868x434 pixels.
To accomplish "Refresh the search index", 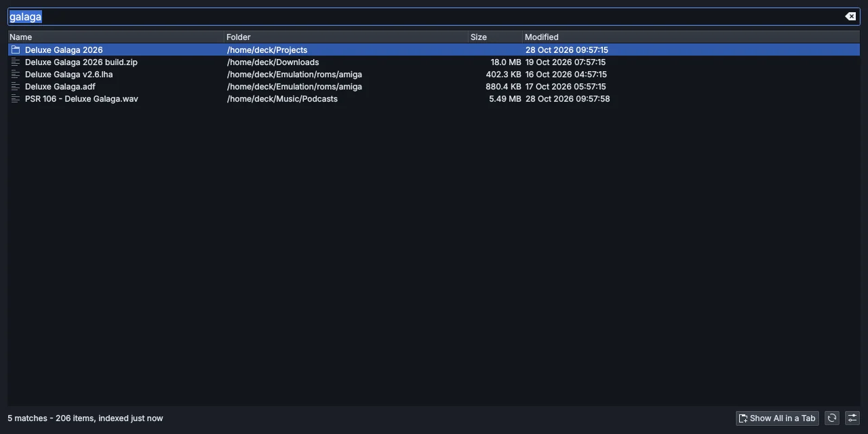I will tap(832, 418).
